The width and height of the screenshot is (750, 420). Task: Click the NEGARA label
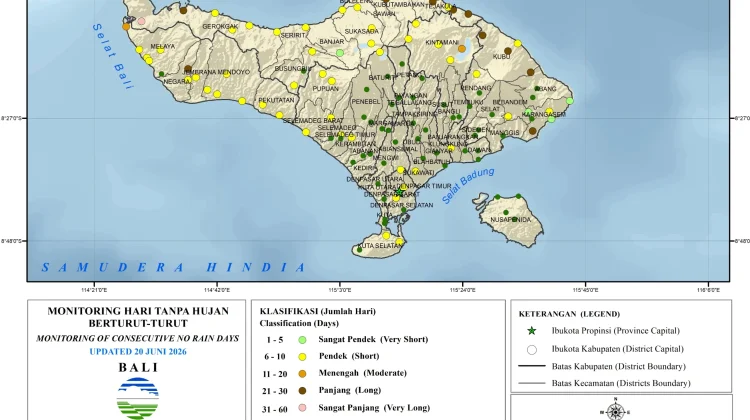(177, 82)
